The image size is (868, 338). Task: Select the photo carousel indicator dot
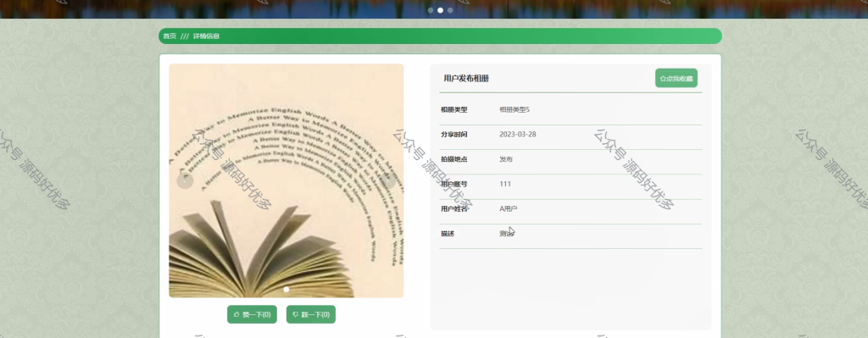pos(287,290)
